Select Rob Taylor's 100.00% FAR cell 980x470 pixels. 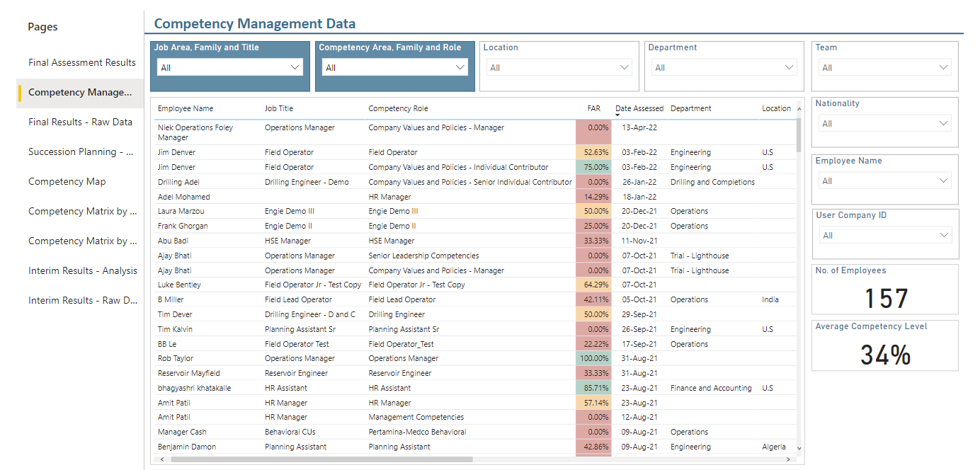(x=593, y=358)
